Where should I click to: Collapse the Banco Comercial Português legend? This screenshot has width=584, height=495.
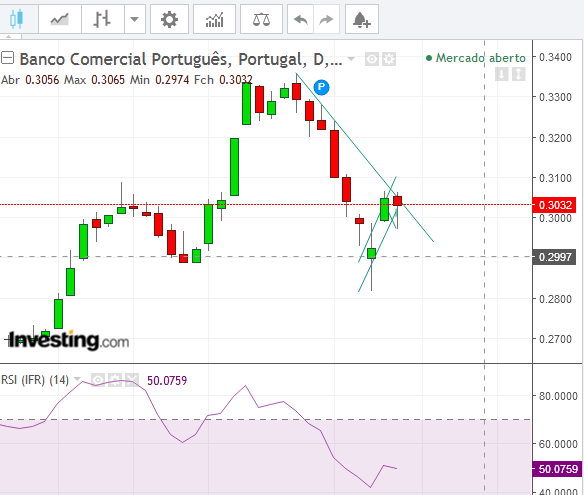7,58
